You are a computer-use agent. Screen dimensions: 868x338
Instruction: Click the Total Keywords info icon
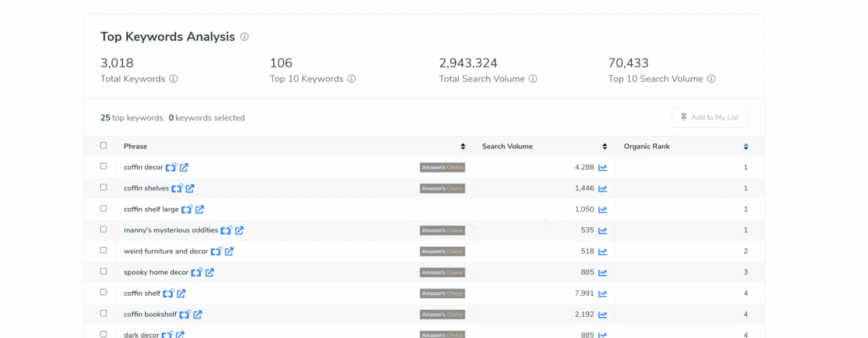coord(173,79)
